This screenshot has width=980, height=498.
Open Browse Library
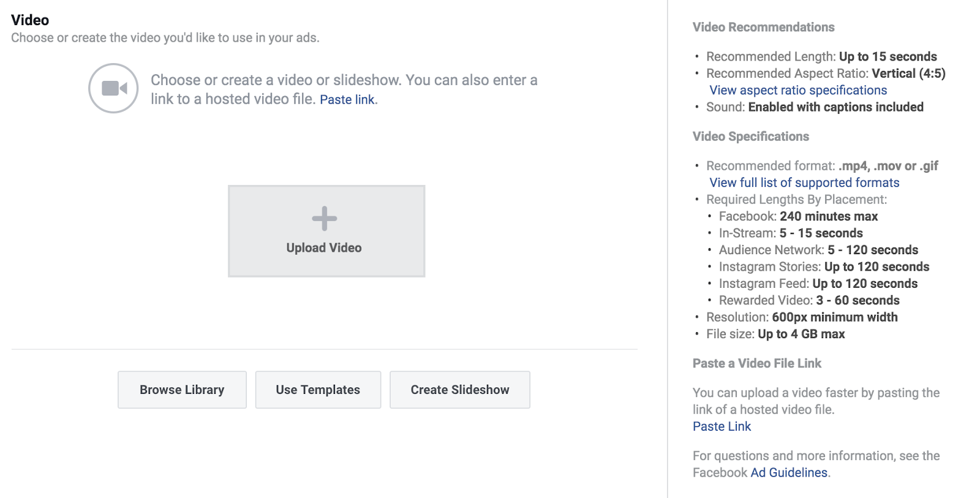pos(182,390)
